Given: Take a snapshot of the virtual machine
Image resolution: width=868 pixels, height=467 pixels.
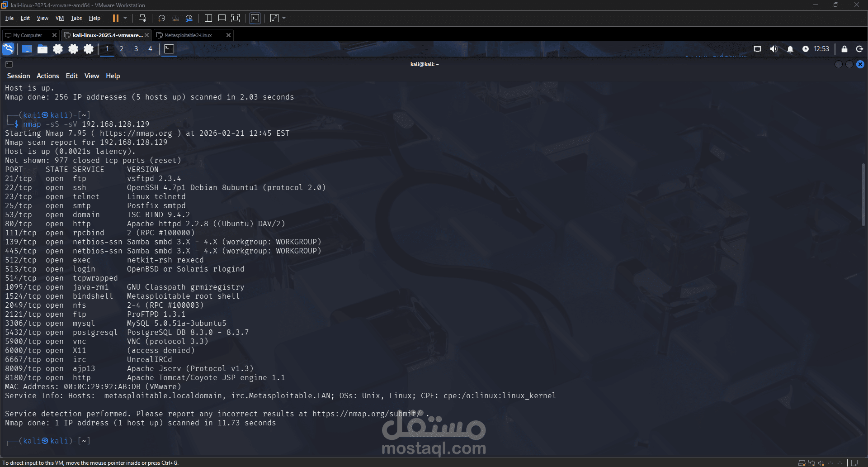Looking at the screenshot, I should [161, 18].
